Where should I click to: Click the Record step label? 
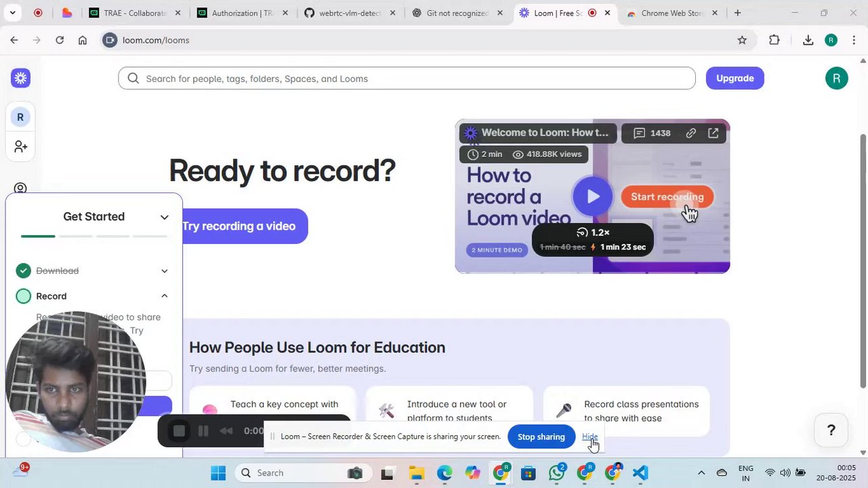pyautogui.click(x=51, y=296)
